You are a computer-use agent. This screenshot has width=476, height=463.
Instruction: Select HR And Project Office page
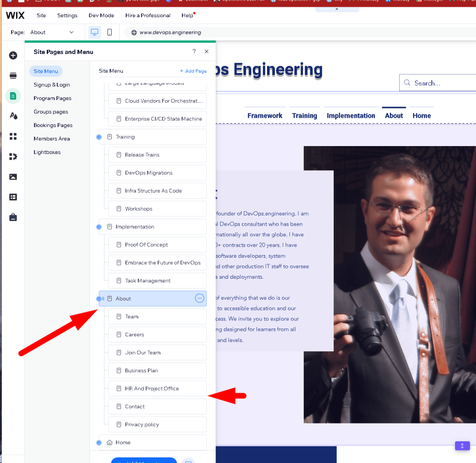157,389
